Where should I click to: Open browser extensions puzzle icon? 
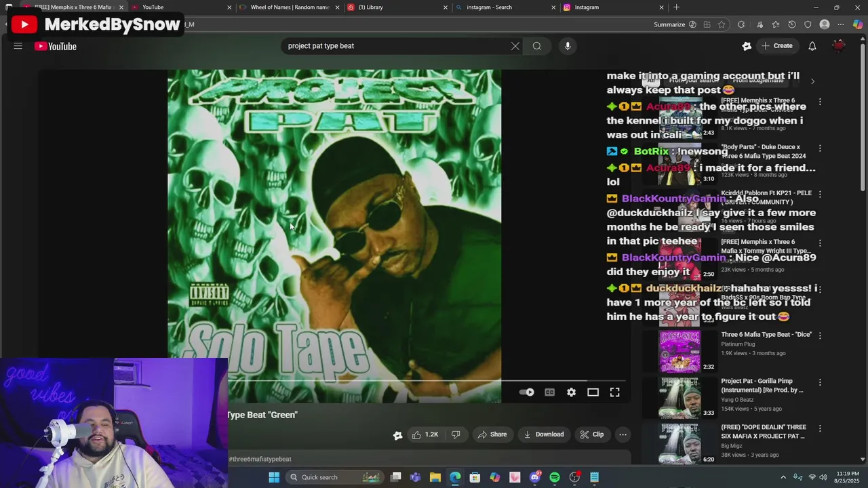(x=741, y=24)
